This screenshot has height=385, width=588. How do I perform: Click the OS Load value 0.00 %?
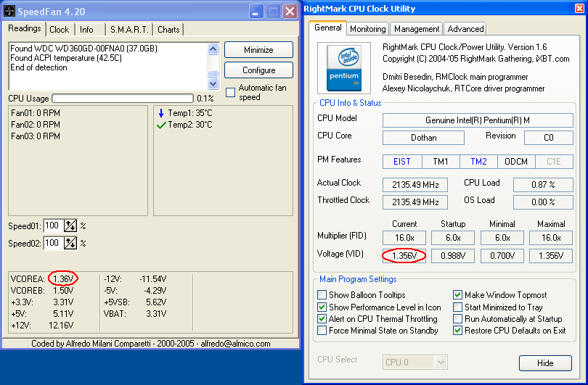tap(543, 202)
